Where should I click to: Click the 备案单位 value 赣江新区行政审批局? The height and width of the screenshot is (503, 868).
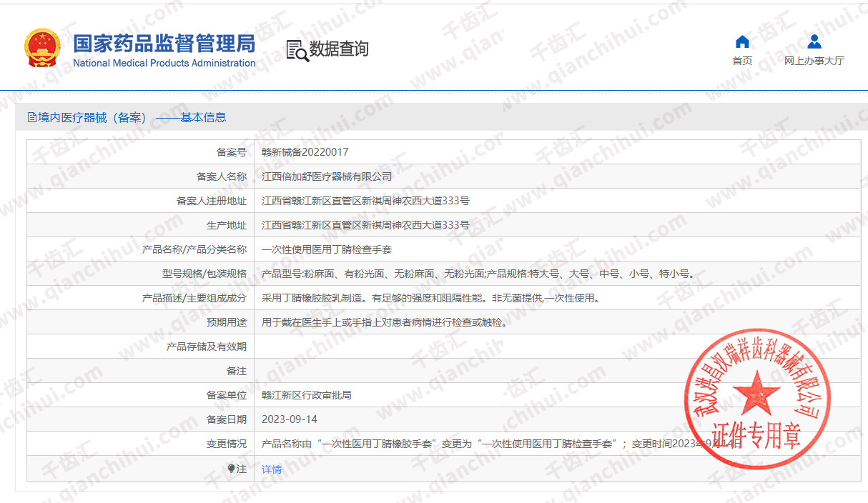306,395
